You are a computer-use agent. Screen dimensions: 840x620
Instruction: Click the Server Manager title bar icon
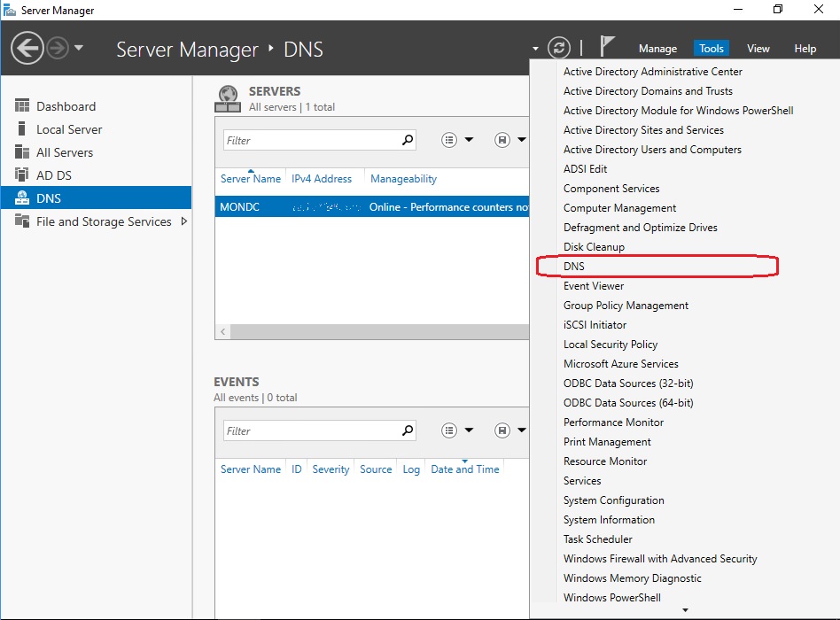(10, 10)
